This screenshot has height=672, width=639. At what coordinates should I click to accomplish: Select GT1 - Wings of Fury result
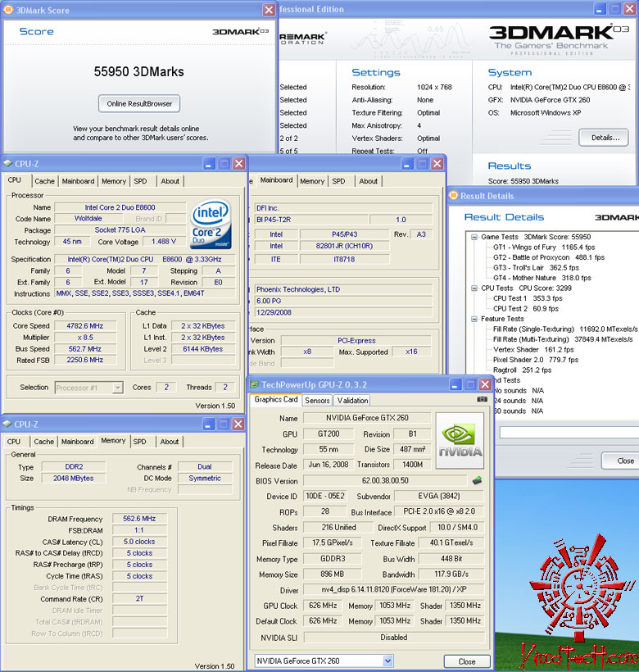pyautogui.click(x=544, y=247)
